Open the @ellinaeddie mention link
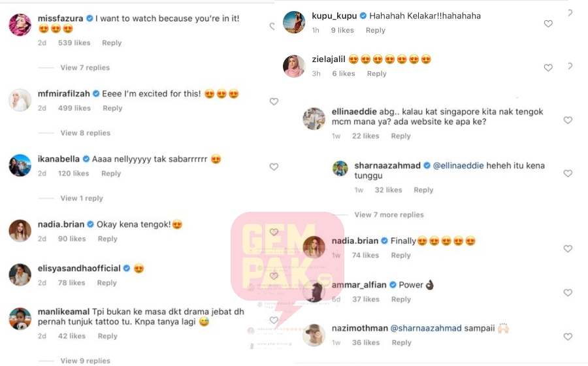The height and width of the screenshot is (366, 588). click(458, 165)
